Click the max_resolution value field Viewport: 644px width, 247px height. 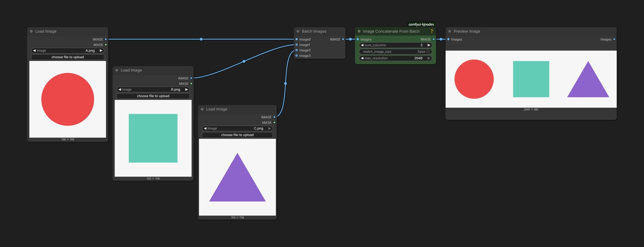click(x=395, y=58)
